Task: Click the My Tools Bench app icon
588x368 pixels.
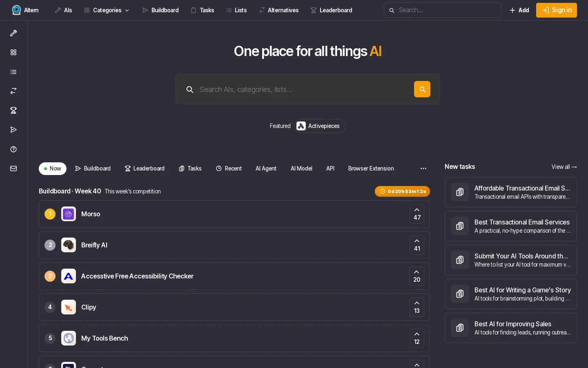Action: click(x=69, y=338)
